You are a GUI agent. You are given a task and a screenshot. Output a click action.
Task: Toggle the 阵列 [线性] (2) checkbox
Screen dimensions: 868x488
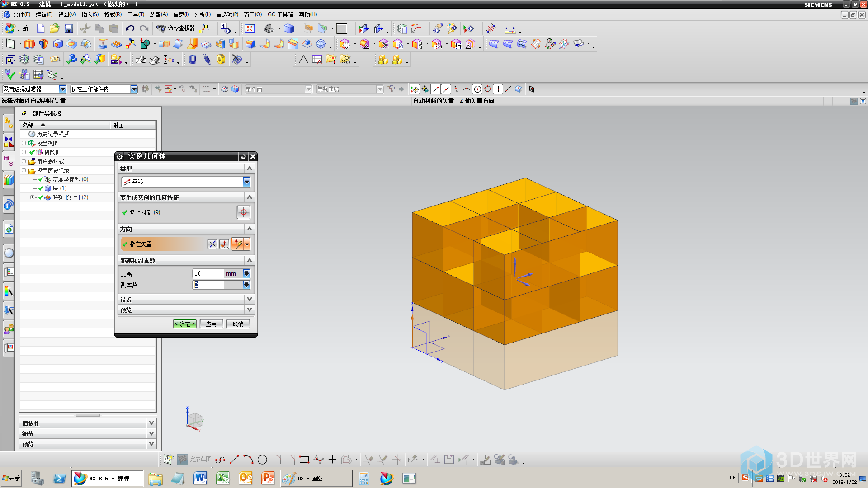pos(41,197)
